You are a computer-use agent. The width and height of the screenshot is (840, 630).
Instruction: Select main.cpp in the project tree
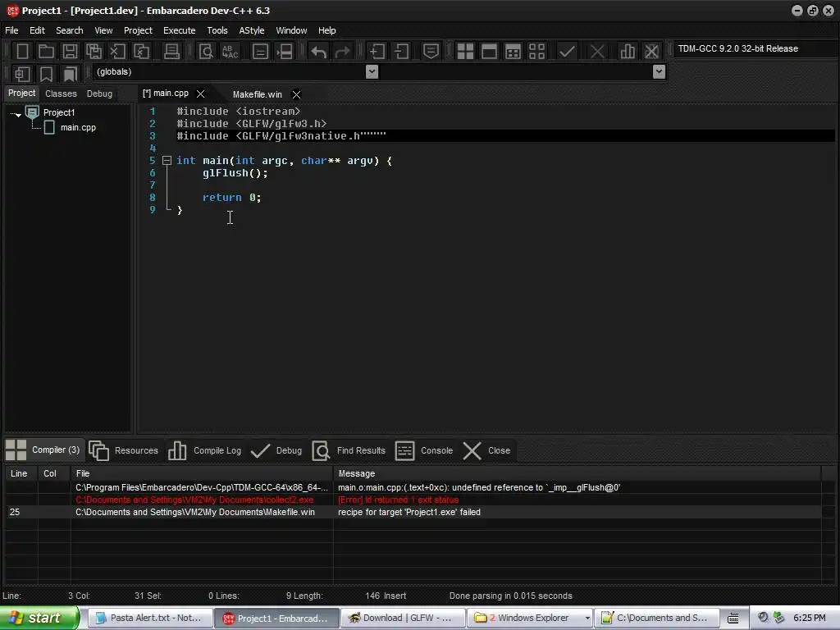pyautogui.click(x=78, y=127)
